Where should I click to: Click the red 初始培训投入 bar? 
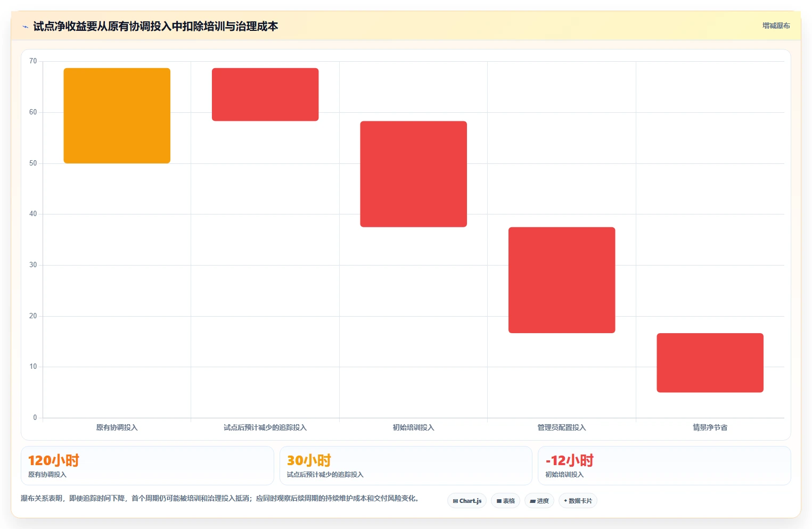click(413, 174)
